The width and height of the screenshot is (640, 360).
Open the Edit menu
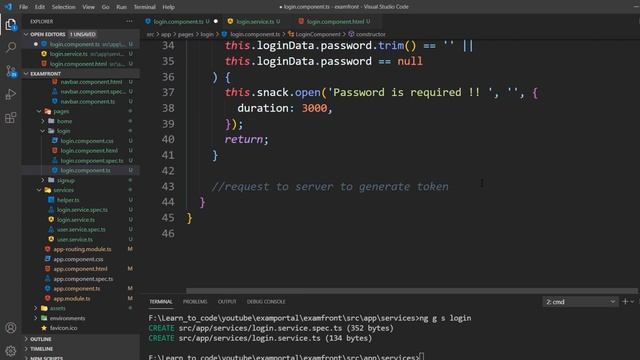[x=40, y=7]
